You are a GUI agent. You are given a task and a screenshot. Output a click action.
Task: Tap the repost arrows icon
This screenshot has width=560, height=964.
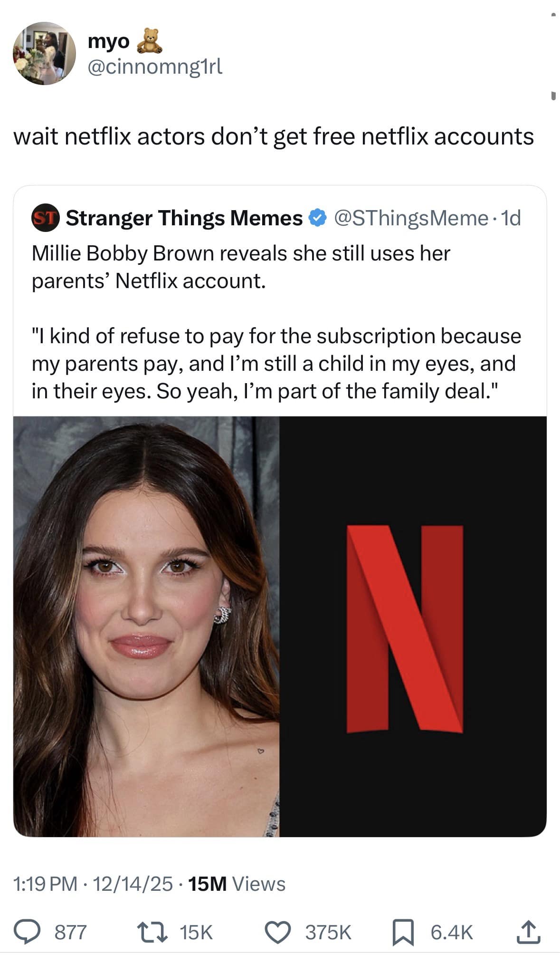pos(152,932)
